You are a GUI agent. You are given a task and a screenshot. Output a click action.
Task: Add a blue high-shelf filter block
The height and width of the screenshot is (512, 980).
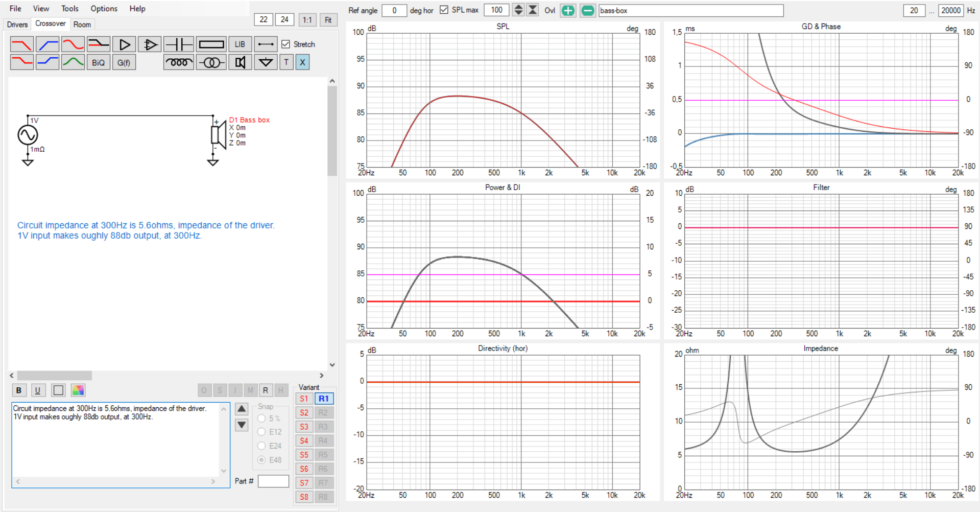47,62
